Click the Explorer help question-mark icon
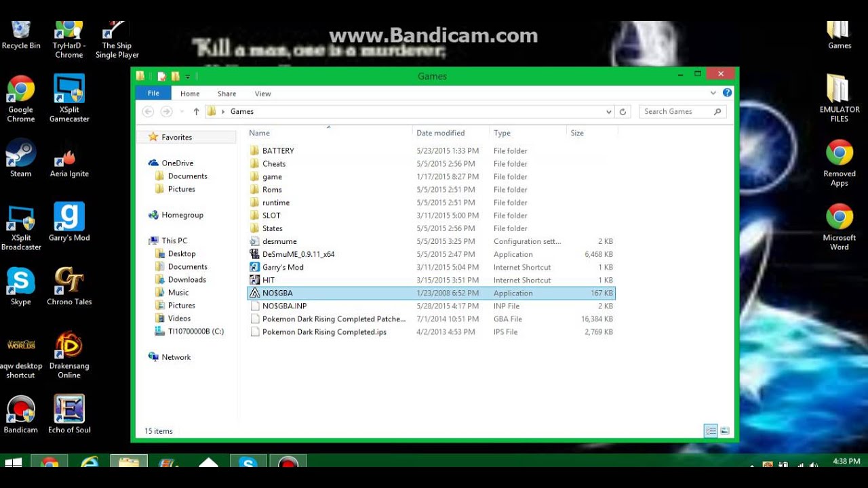Viewport: 868px width, 488px height. (727, 93)
